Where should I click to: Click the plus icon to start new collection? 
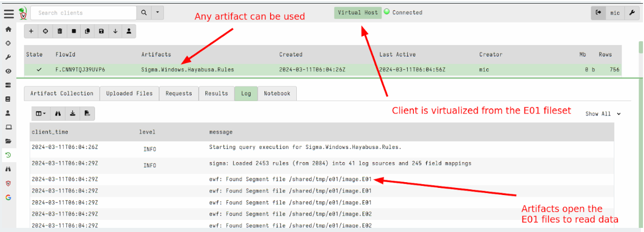31,31
